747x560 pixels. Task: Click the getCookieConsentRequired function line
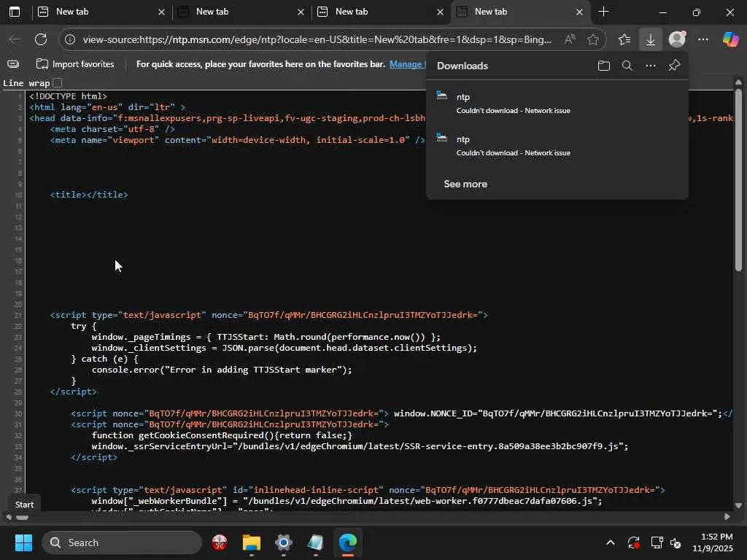(x=222, y=435)
